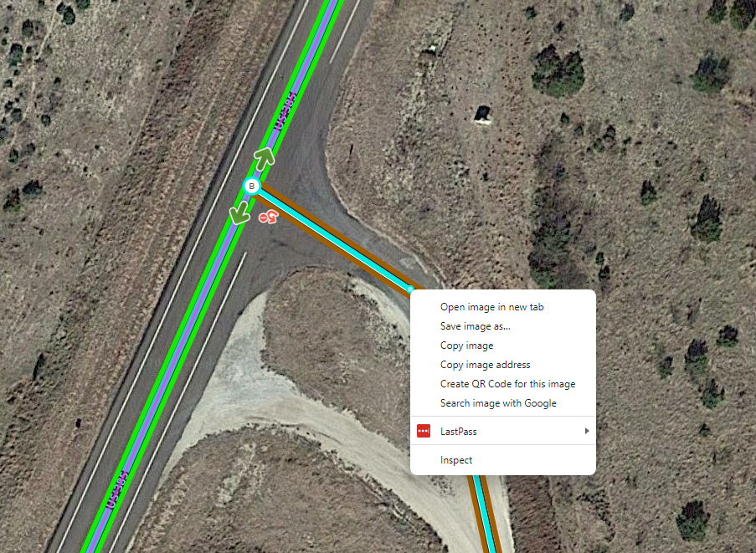The image size is (756, 553).
Task: Select the cyan segment below context menu
Action: click(486, 514)
